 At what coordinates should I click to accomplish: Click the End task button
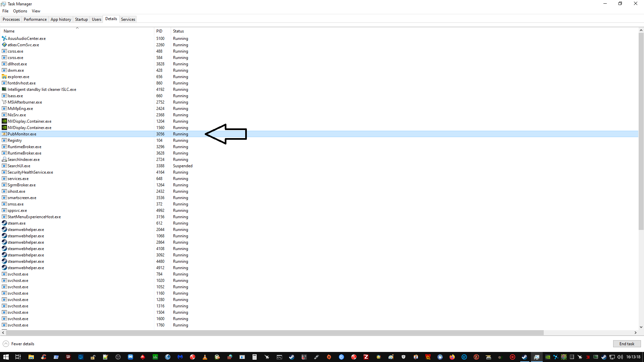click(x=627, y=344)
